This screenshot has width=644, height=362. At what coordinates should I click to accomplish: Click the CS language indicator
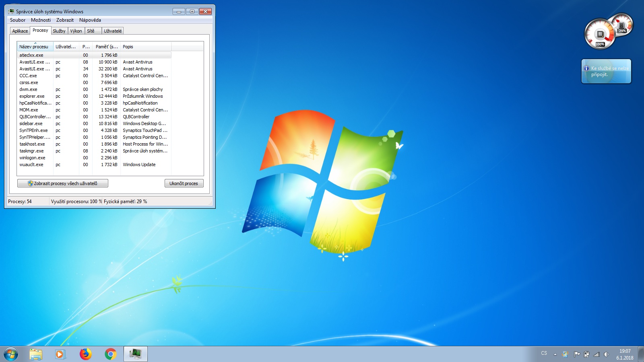[544, 353]
